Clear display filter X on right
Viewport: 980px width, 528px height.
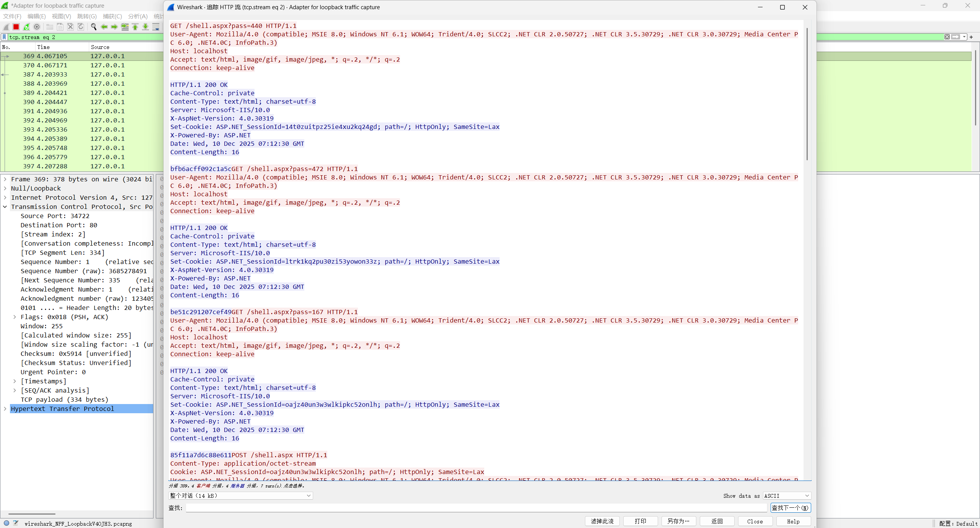click(x=947, y=37)
